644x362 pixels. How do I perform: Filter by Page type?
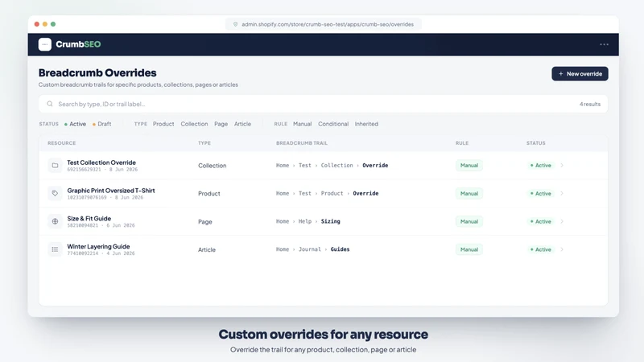[x=221, y=124]
